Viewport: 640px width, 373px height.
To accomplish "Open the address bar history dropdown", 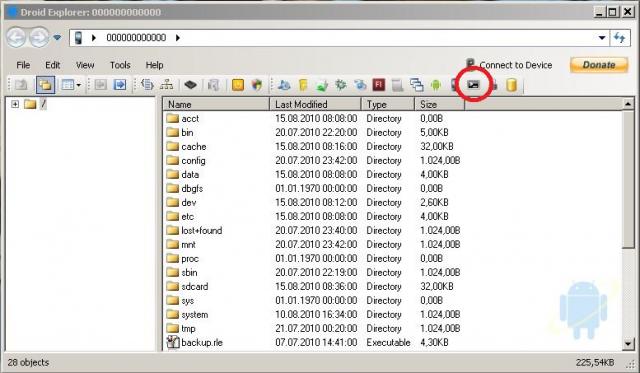I will pyautogui.click(x=602, y=38).
